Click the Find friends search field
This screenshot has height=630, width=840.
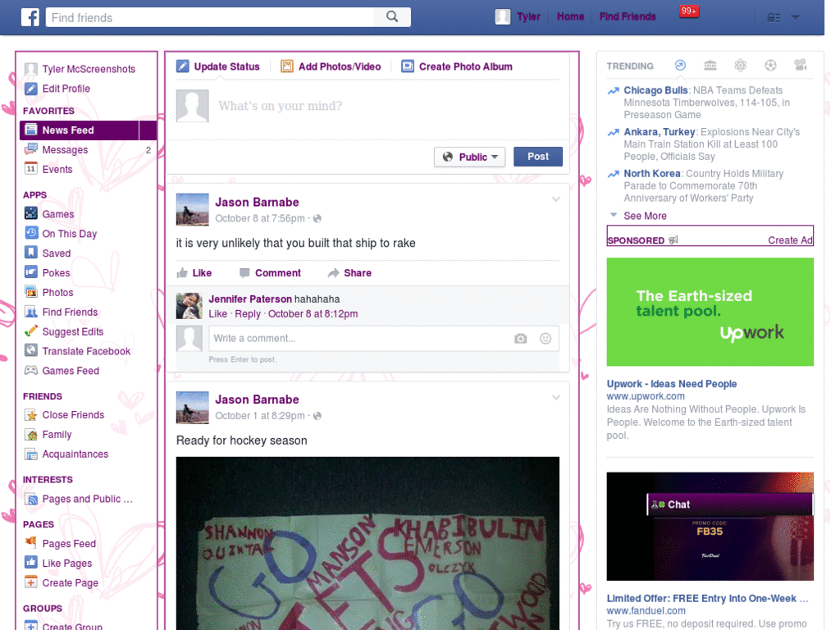(210, 17)
